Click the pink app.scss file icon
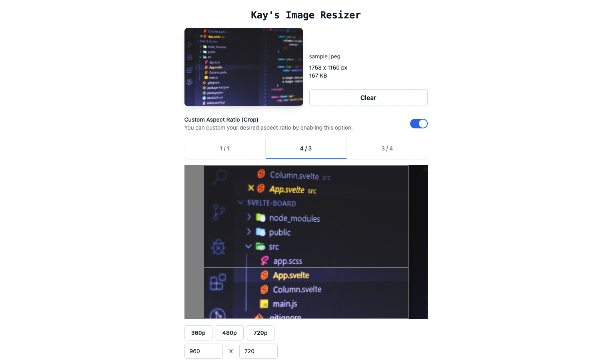Viewport: 611px width, 364px height. [264, 261]
